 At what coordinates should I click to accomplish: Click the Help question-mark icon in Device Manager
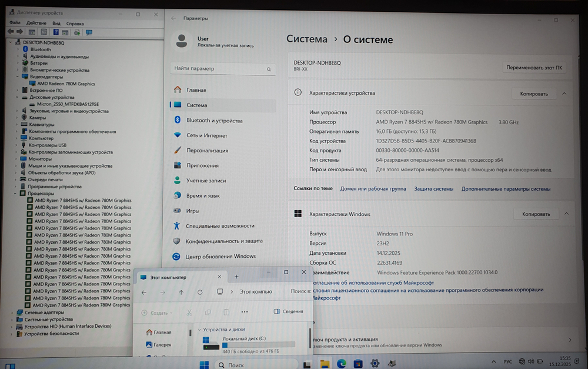point(56,32)
